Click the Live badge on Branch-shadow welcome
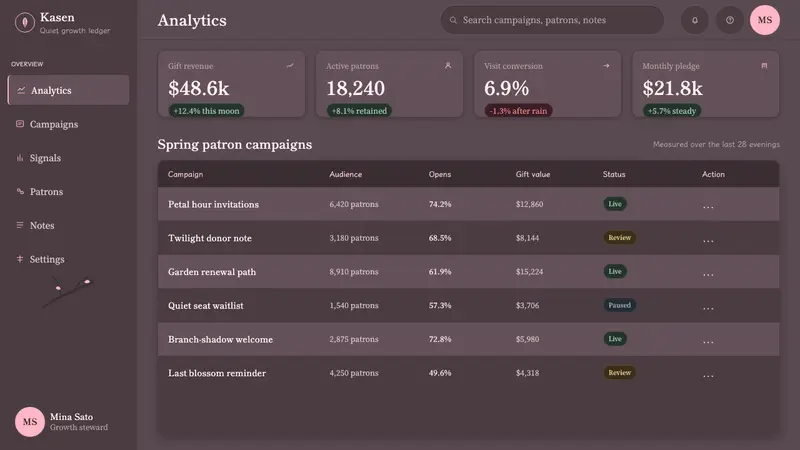 click(615, 339)
